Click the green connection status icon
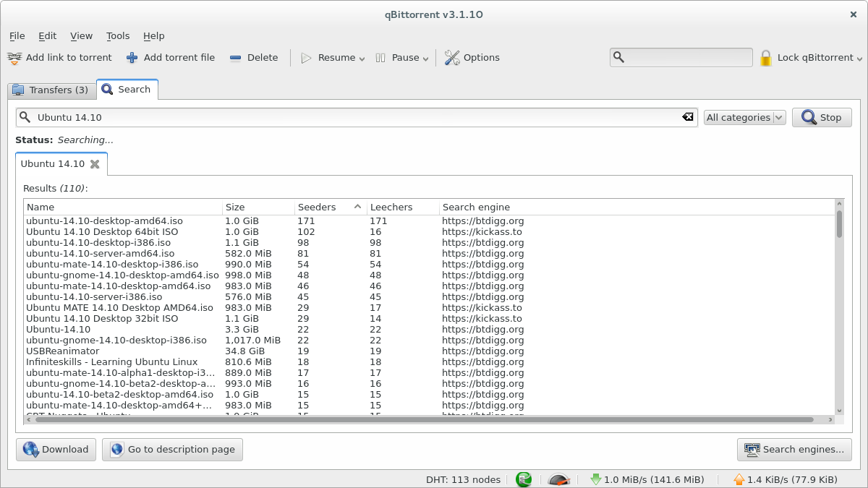868x488 pixels. 524,479
